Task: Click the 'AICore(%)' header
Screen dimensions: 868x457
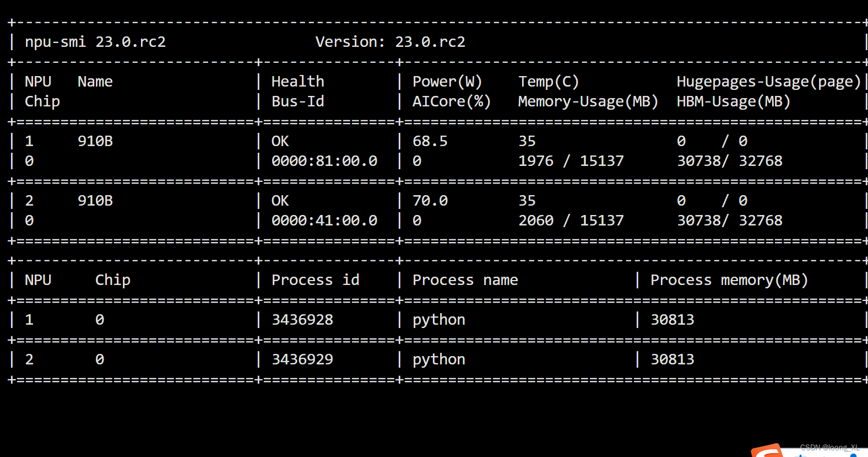Action: [452, 101]
